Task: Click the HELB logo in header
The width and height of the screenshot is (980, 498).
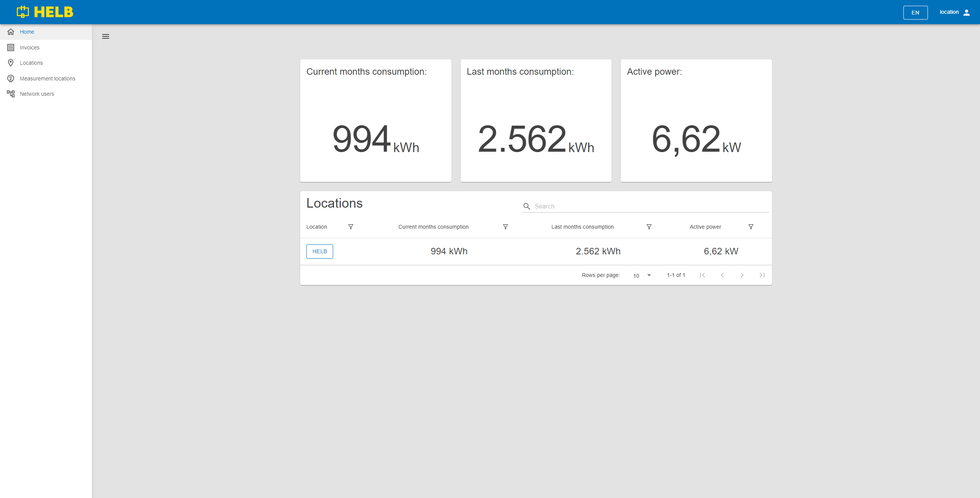Action: [45, 12]
